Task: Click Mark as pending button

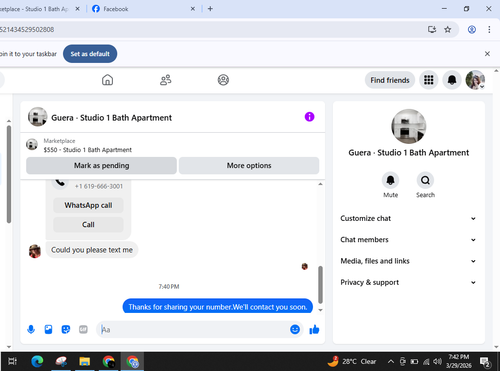Action: pyautogui.click(x=101, y=166)
